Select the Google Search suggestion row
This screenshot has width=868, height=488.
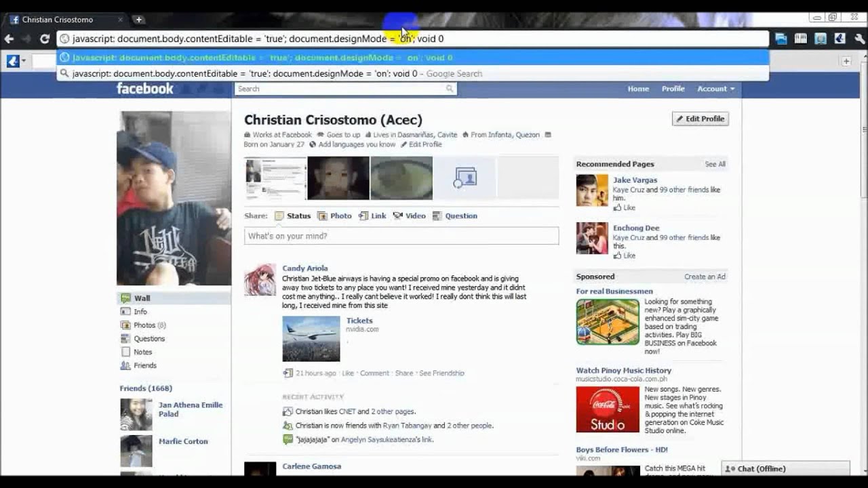tap(413, 73)
